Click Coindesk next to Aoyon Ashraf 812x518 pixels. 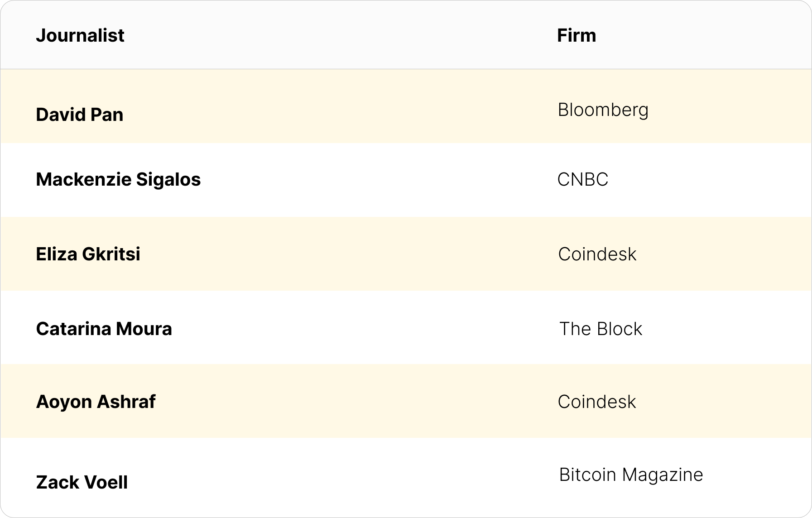tap(597, 402)
